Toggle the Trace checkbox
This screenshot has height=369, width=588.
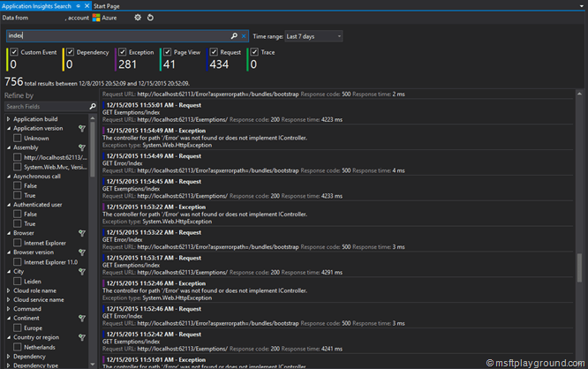pyautogui.click(x=254, y=52)
